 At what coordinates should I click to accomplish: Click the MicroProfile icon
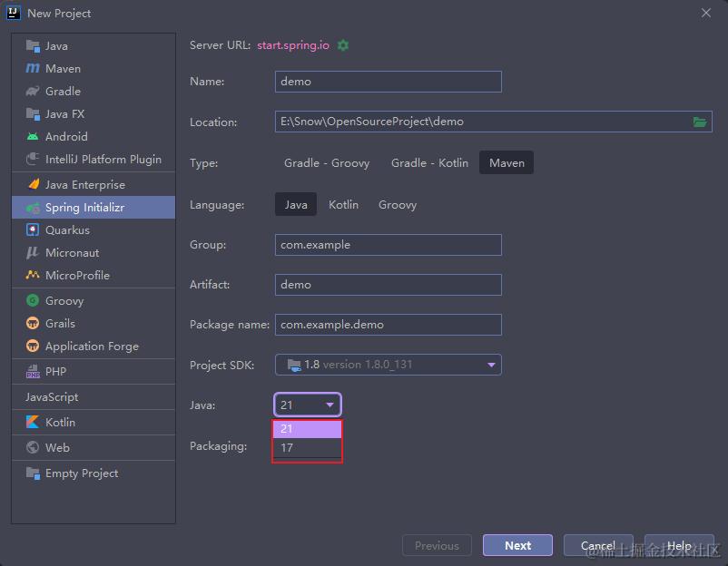tap(33, 275)
